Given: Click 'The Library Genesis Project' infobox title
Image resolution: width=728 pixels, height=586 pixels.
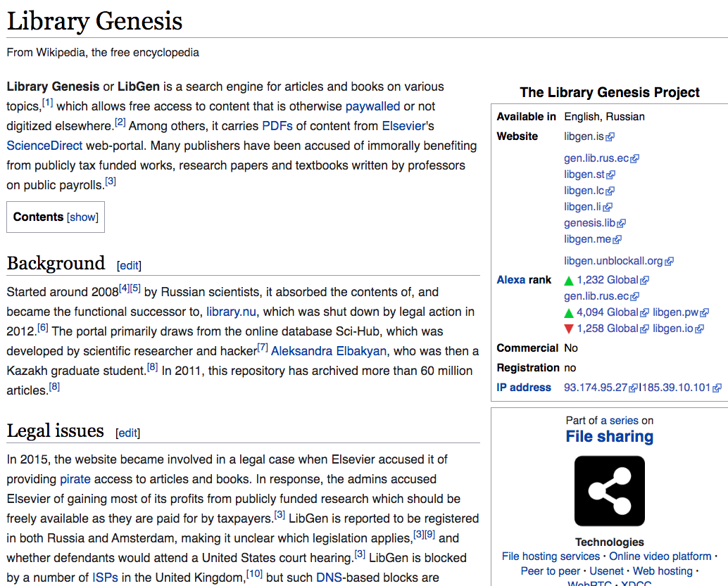Looking at the screenshot, I should tap(609, 92).
